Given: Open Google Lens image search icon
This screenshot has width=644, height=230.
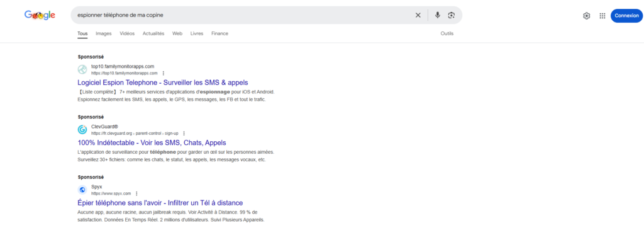Looking at the screenshot, I should [x=452, y=15].
